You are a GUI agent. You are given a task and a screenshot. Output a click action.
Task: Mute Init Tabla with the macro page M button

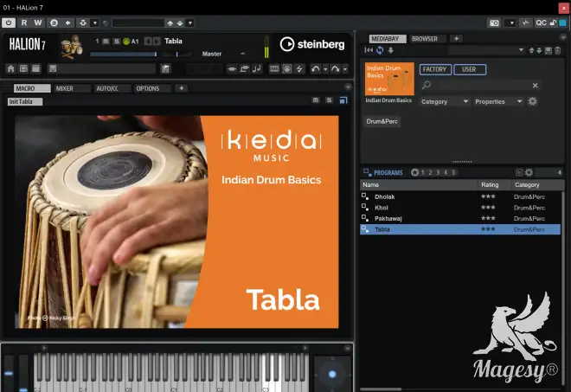coord(316,100)
